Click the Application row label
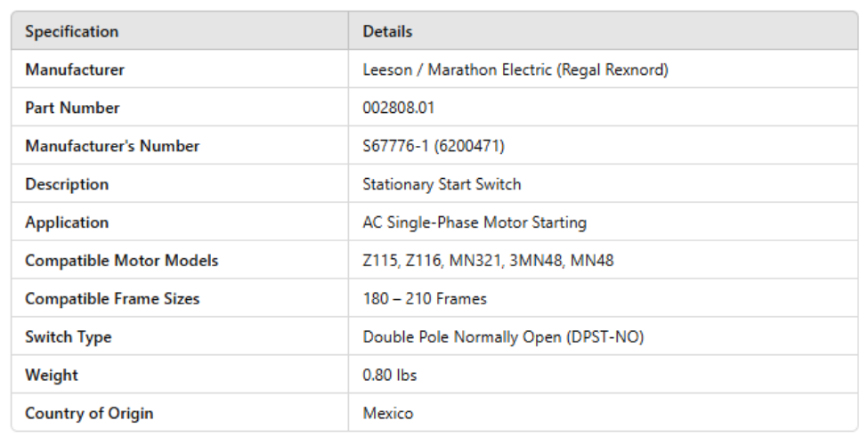Viewport: 868px width, 445px height. tap(67, 222)
